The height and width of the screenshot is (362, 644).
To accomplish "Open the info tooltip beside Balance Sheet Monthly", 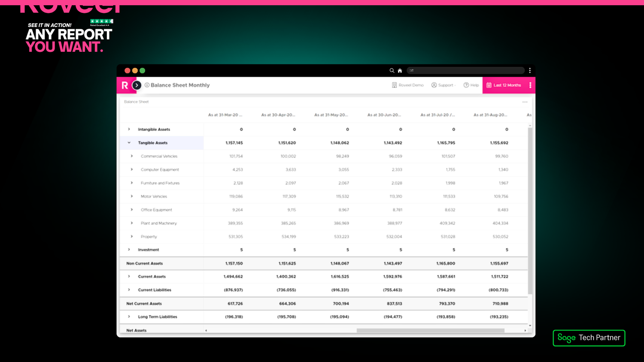I will (x=146, y=85).
